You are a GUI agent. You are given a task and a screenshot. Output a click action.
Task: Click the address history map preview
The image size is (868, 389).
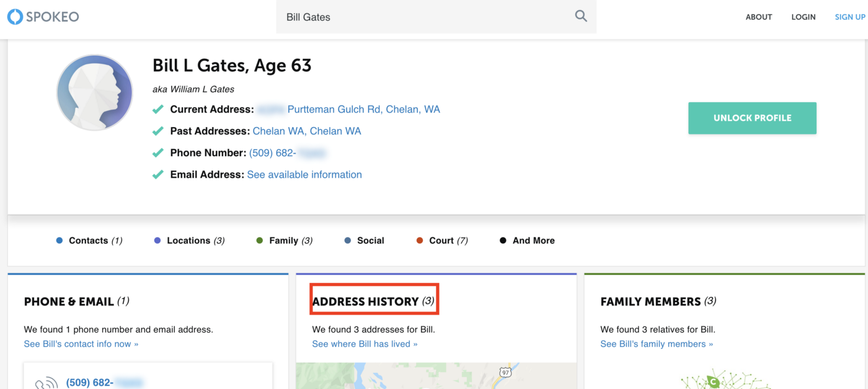436,376
